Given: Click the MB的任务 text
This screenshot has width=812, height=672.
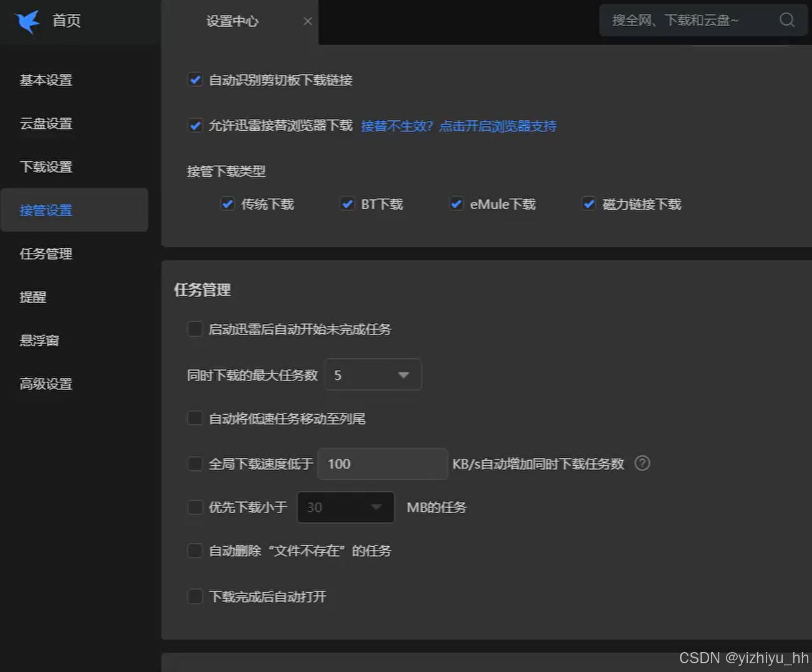Looking at the screenshot, I should coord(436,507).
